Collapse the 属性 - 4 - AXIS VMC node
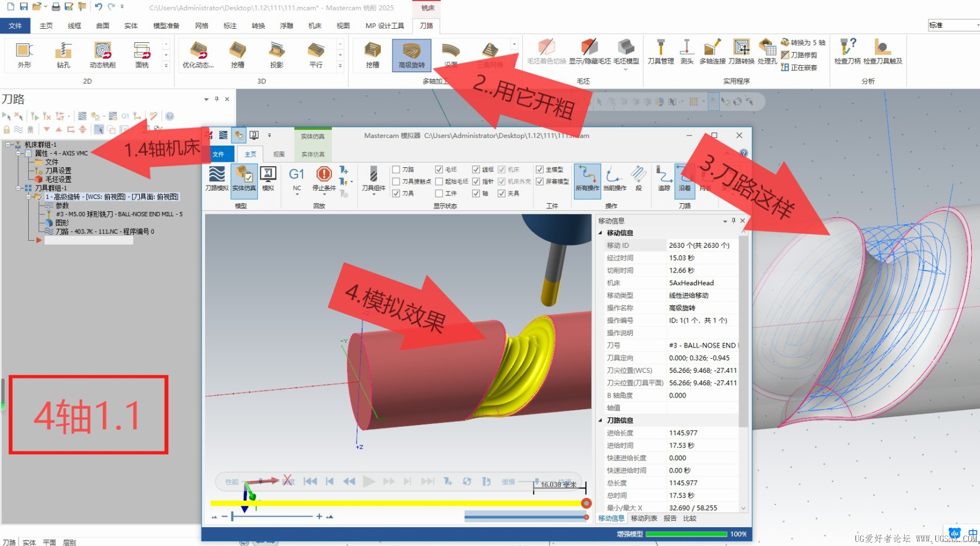This screenshot has height=546, width=980. tap(19, 153)
